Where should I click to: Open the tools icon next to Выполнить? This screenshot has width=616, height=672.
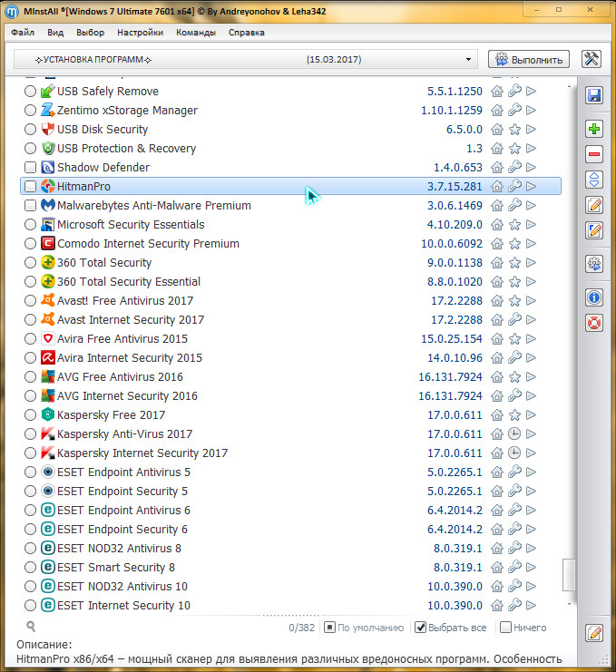pos(592,59)
